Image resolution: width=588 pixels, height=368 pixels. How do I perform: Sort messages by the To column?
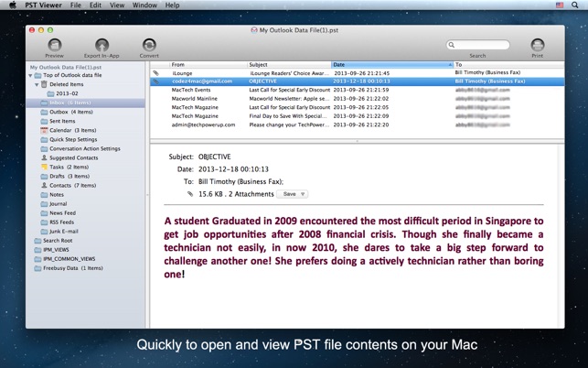click(508, 65)
